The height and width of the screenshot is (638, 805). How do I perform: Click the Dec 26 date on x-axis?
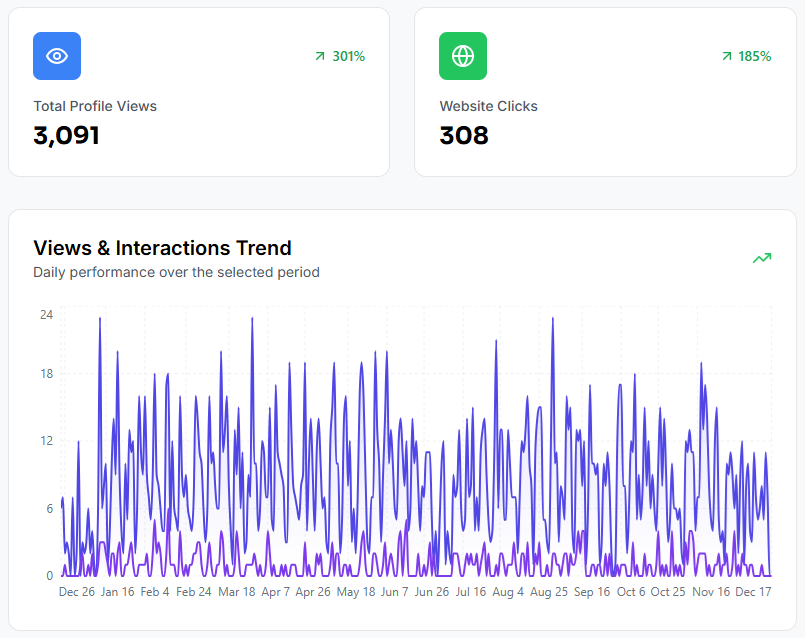click(x=77, y=592)
